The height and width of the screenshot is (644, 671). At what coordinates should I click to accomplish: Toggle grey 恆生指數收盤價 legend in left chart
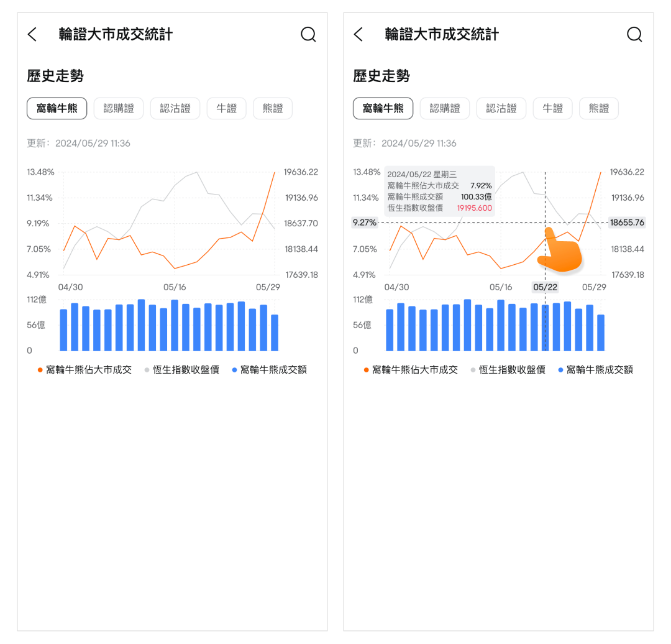point(186,370)
